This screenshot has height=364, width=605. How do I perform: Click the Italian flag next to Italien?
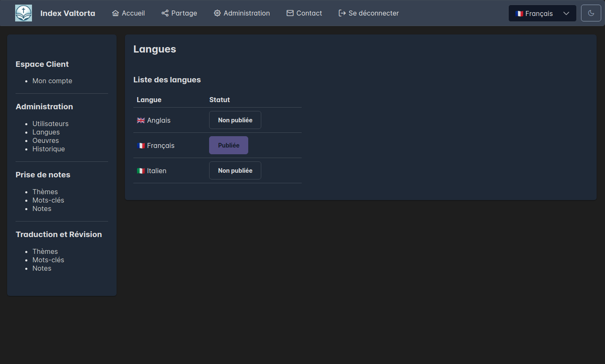coord(141,171)
